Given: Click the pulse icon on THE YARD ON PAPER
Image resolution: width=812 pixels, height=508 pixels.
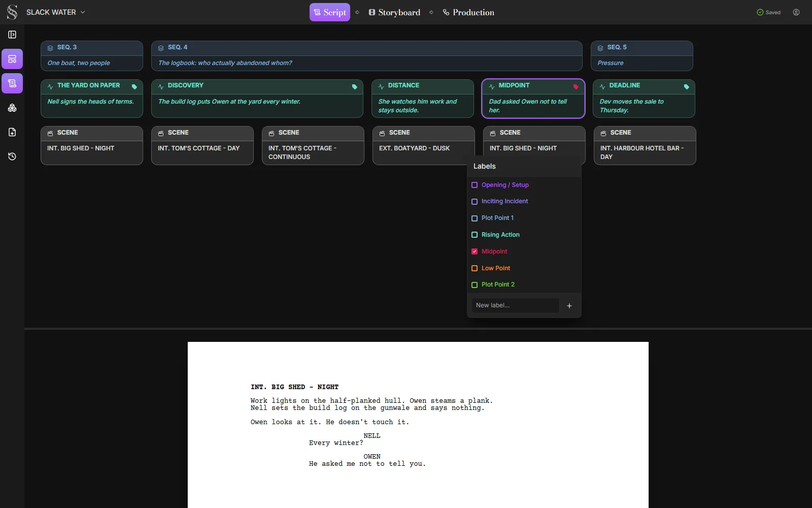Looking at the screenshot, I should coord(50,86).
